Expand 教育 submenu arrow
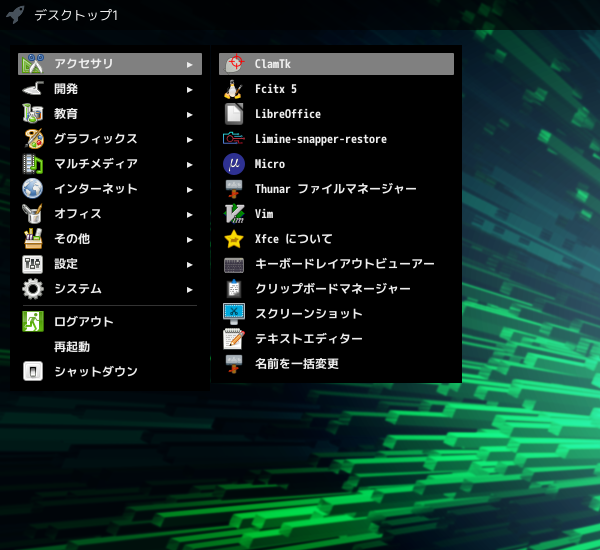600x550 pixels. (189, 114)
